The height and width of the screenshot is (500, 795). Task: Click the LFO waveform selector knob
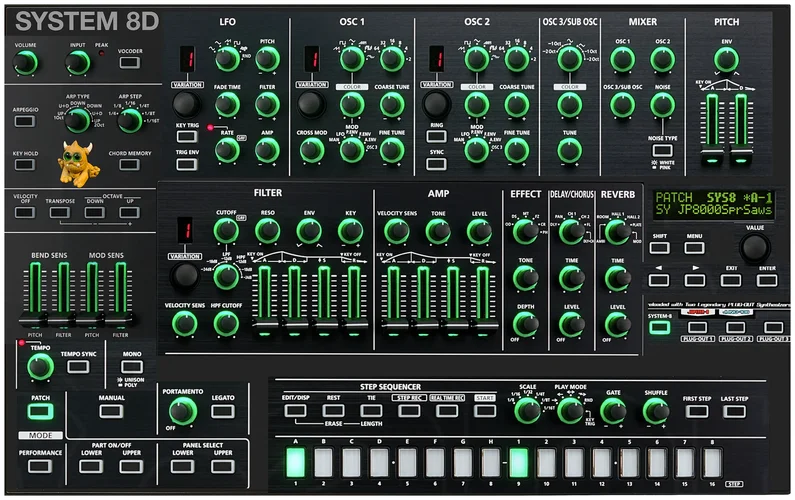click(x=228, y=59)
